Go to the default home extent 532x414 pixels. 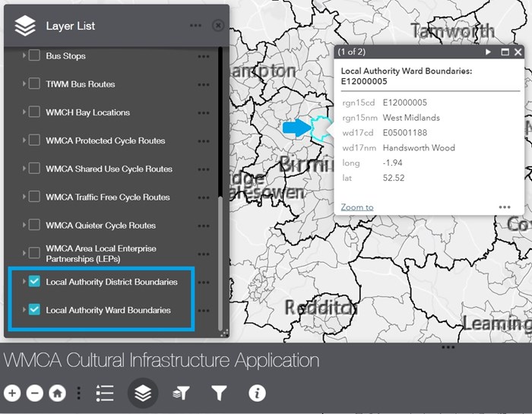pos(57,393)
